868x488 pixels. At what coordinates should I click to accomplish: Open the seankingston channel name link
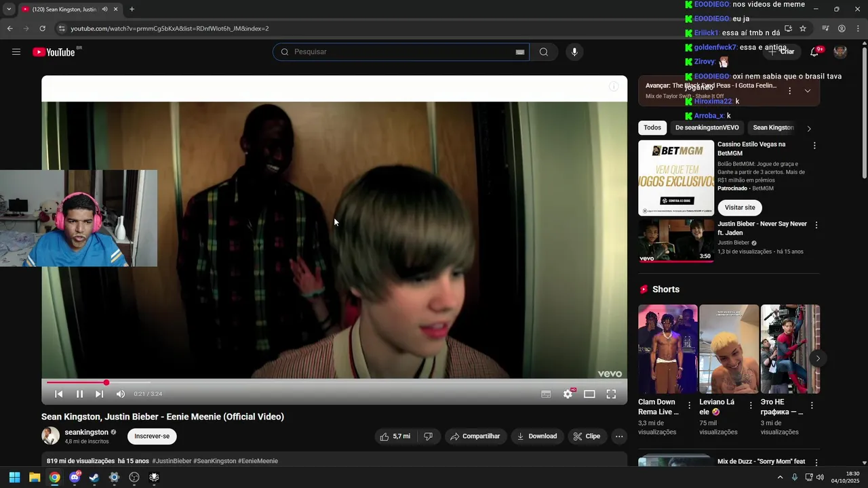click(87, 432)
